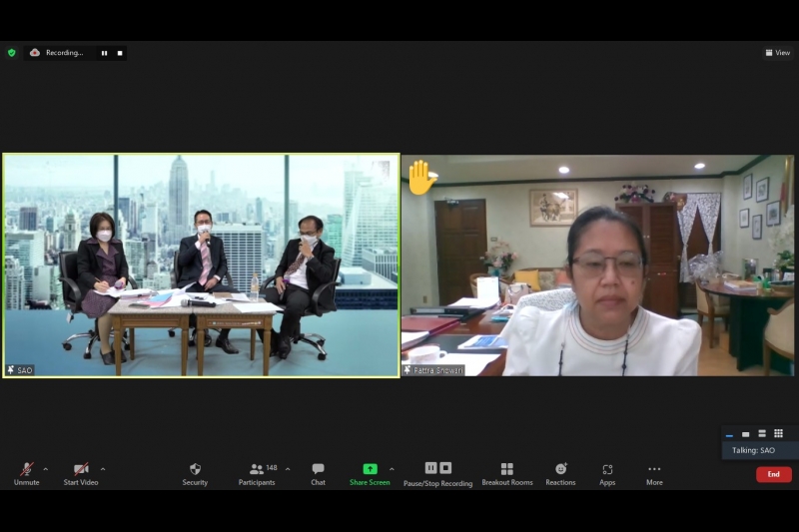Unmute the microphone
Viewport: 799px width, 532px height.
(x=27, y=473)
